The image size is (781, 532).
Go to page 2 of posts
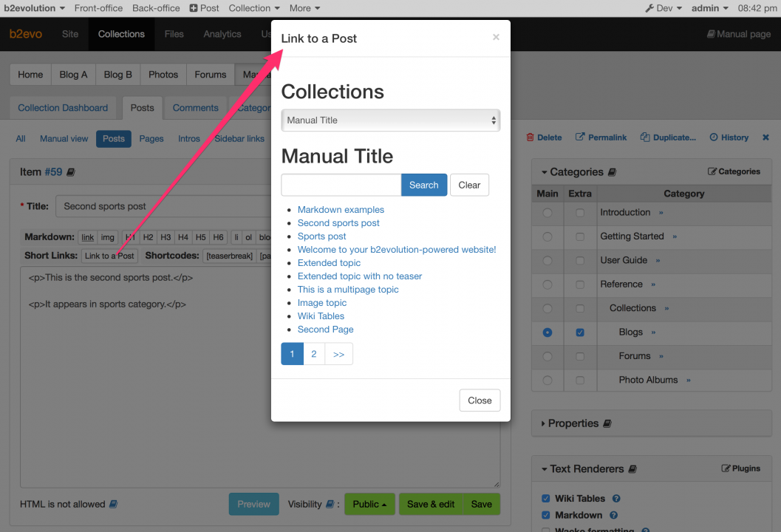point(314,354)
